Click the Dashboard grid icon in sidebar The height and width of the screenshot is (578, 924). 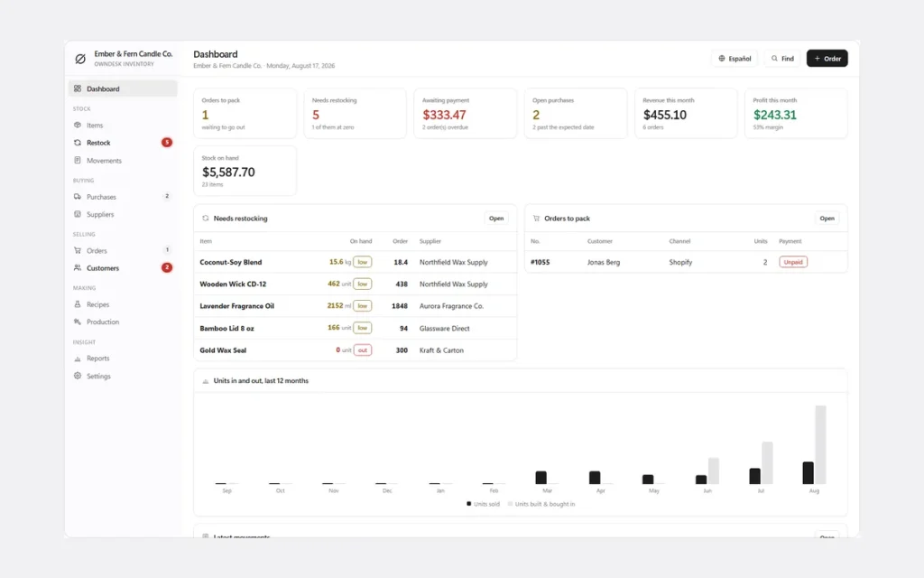click(78, 89)
